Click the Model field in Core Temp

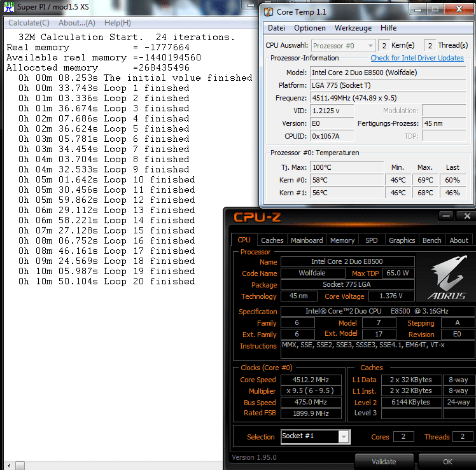(x=388, y=73)
